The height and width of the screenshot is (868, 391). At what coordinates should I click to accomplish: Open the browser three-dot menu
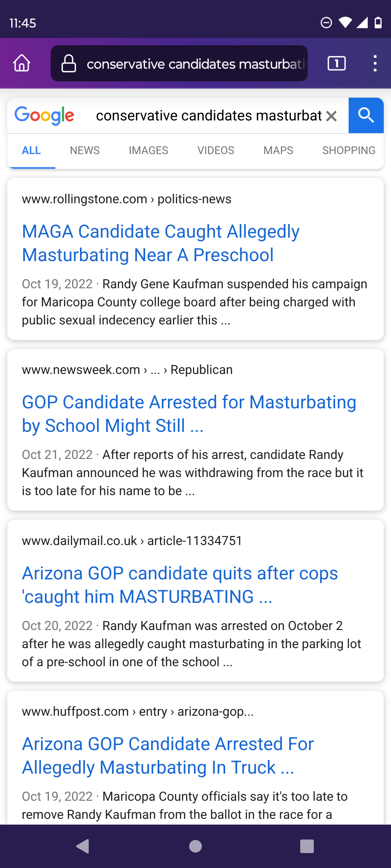click(x=375, y=63)
